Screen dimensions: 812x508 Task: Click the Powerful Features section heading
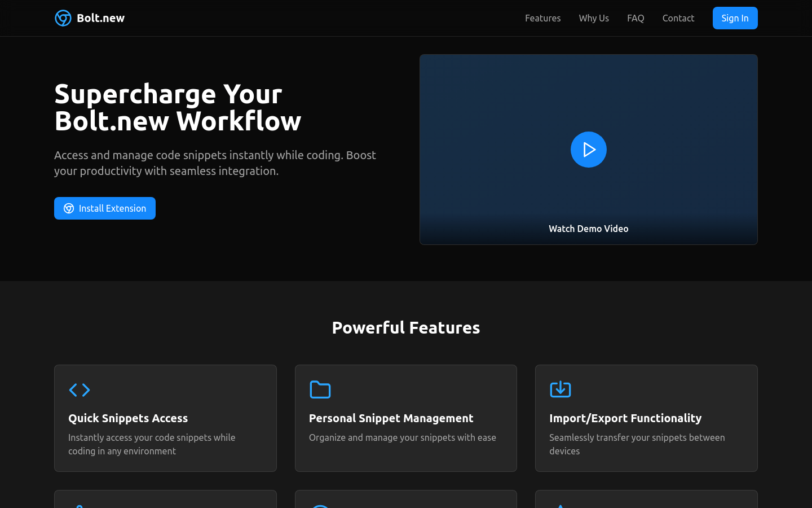point(406,327)
